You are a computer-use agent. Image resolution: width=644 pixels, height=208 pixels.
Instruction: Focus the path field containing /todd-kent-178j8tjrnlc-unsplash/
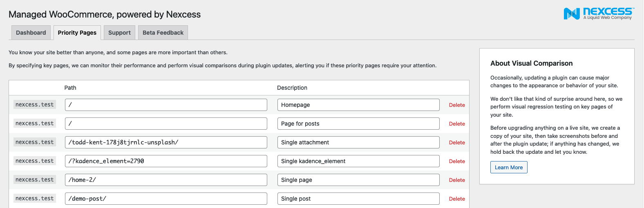coord(165,142)
